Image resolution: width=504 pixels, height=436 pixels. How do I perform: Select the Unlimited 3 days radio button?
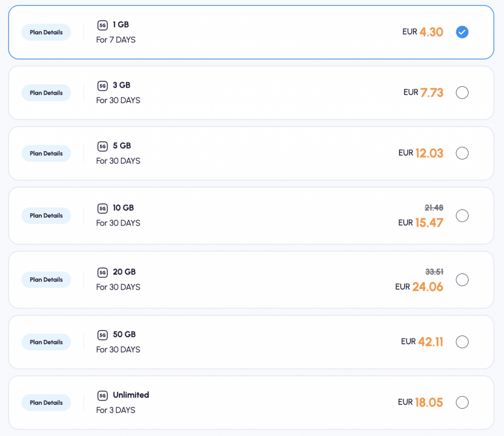click(x=462, y=402)
